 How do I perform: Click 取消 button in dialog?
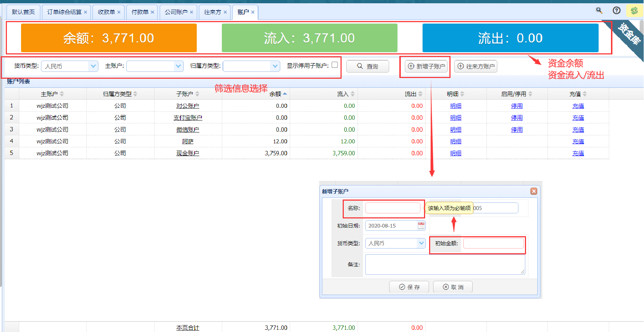coord(453,287)
